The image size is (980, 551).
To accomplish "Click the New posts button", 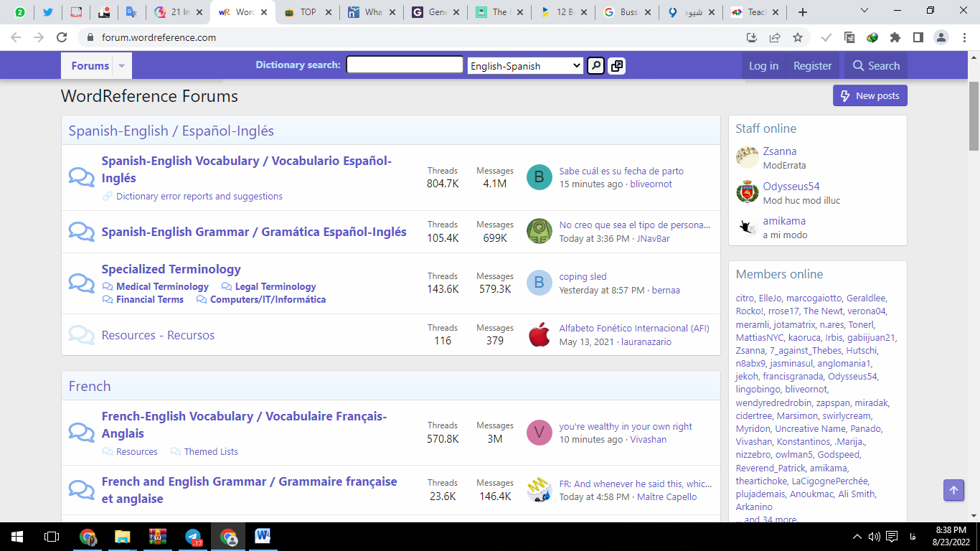I will point(870,95).
